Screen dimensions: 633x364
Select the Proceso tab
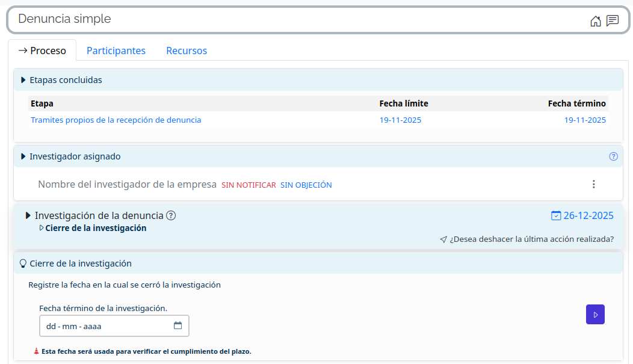coord(42,51)
